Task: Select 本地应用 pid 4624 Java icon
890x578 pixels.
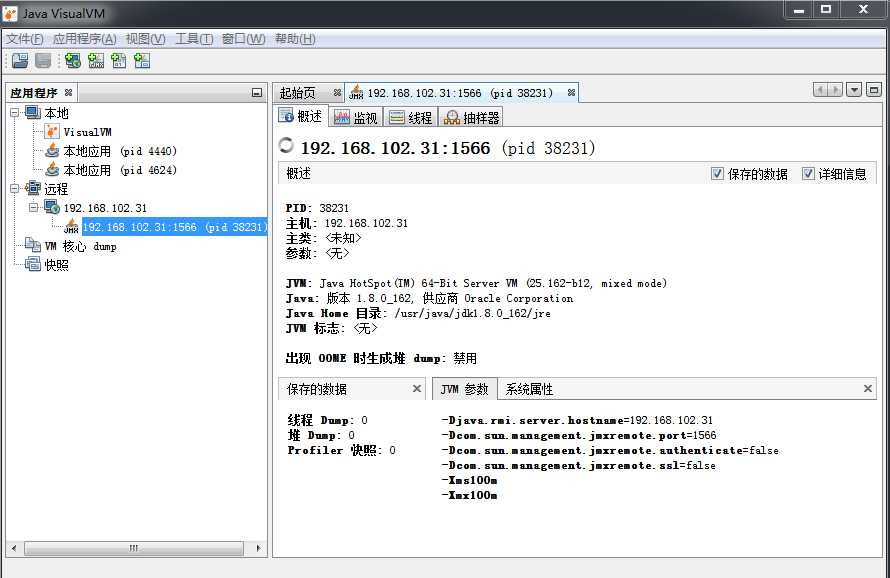Action: click(x=52, y=170)
